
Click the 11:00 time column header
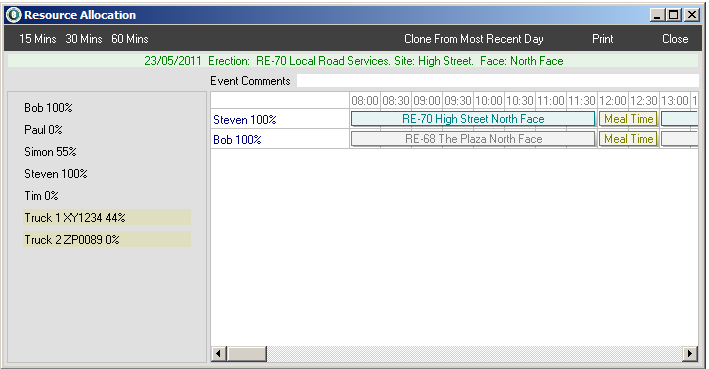click(550, 100)
